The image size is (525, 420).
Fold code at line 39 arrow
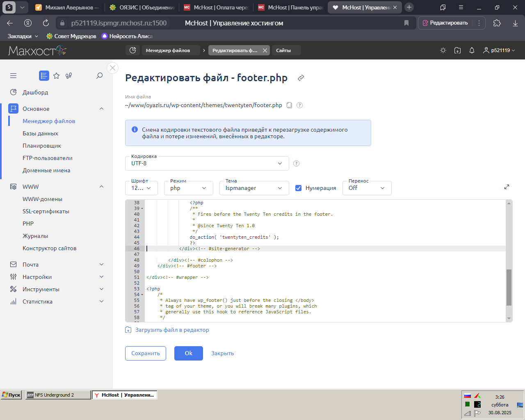pyautogui.click(x=142, y=208)
